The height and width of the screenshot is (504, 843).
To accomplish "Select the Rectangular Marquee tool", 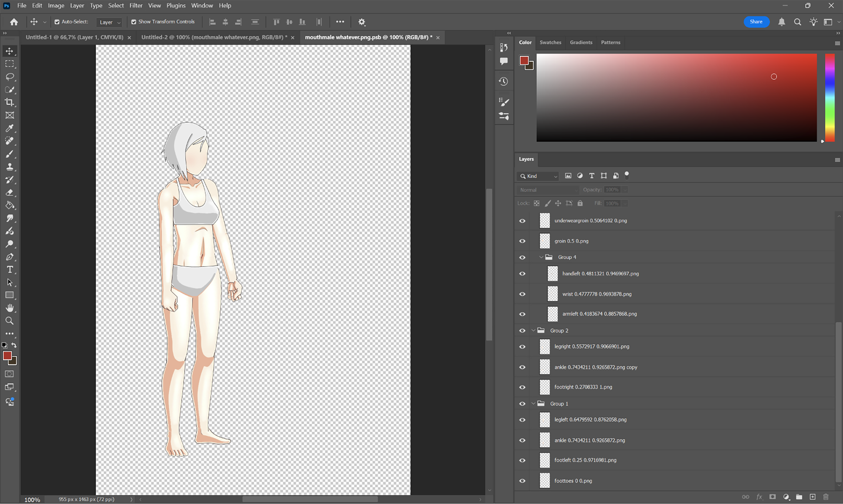I will point(9,64).
